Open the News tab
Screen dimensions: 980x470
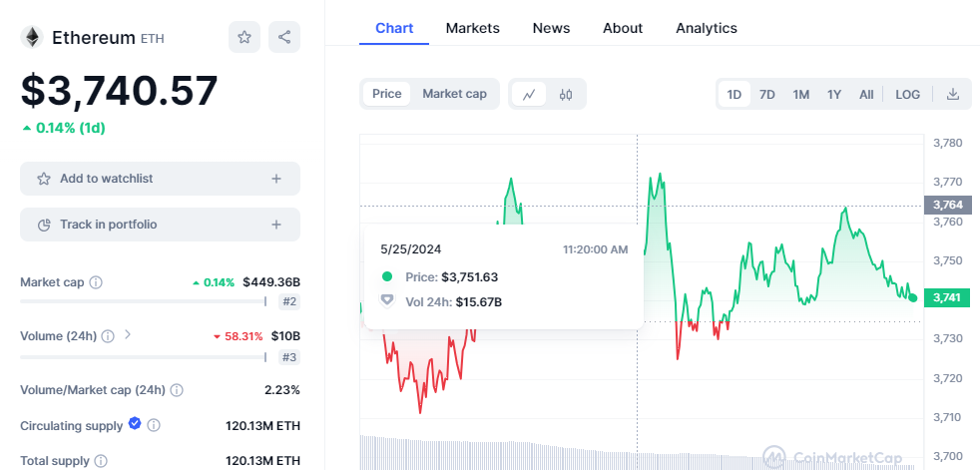point(551,28)
